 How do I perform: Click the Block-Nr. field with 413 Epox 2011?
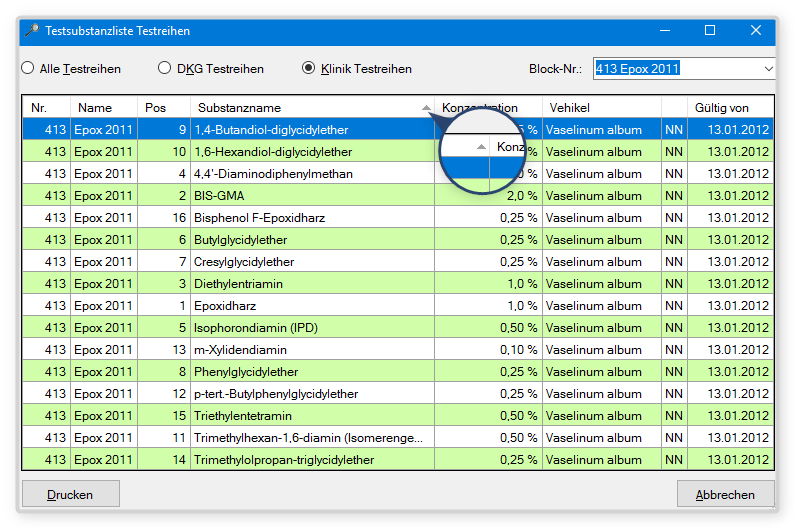[x=675, y=69]
